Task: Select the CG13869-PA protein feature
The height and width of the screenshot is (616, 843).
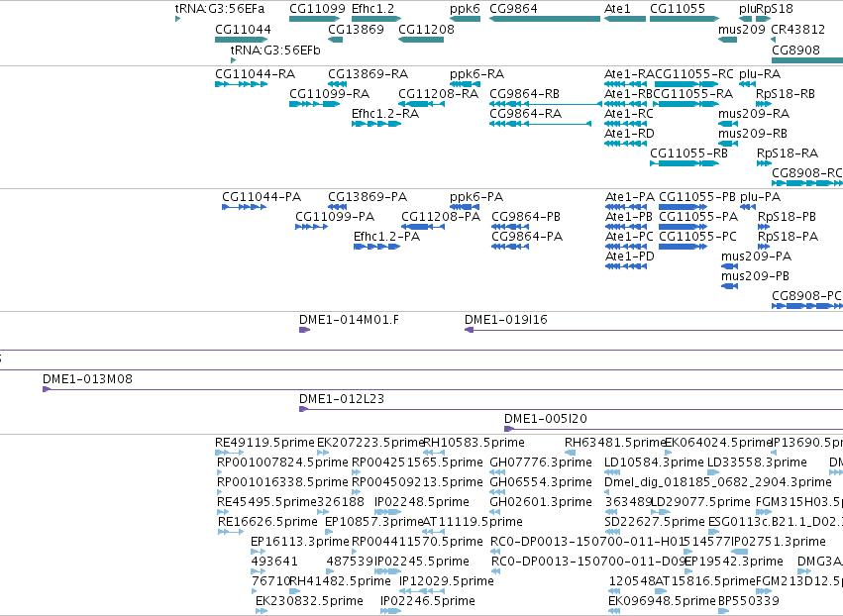Action: (x=337, y=207)
